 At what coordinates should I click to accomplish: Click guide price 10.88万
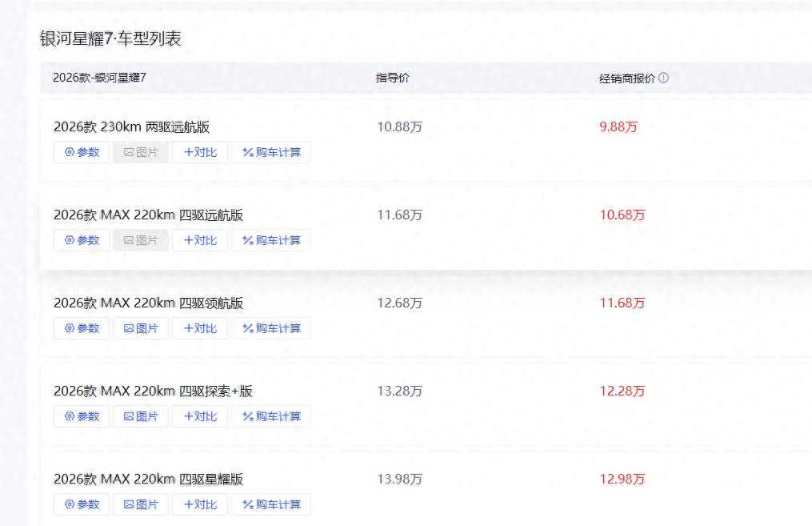pyautogui.click(x=399, y=127)
